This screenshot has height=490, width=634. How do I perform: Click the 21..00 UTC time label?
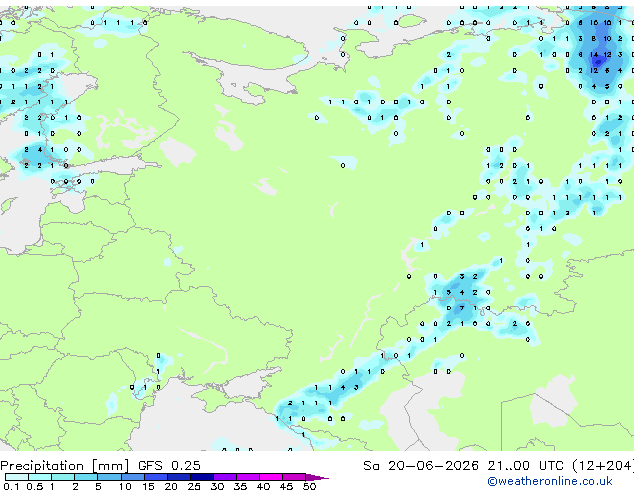pos(525,466)
